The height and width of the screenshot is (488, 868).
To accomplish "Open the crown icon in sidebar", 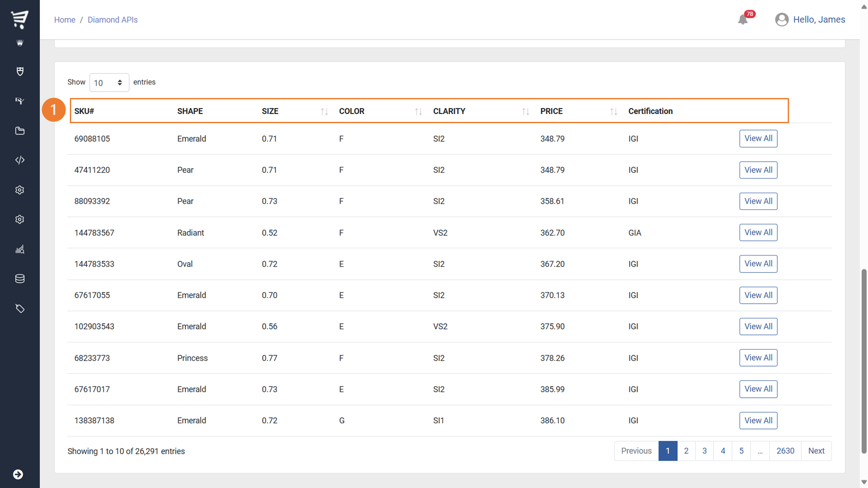I will pyautogui.click(x=20, y=43).
